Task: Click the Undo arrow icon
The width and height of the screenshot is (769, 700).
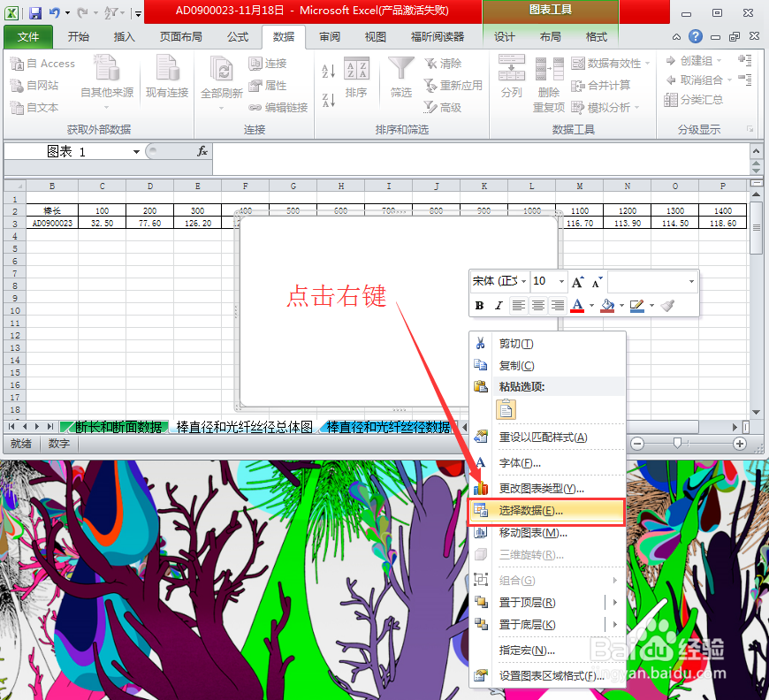Action: tap(55, 12)
